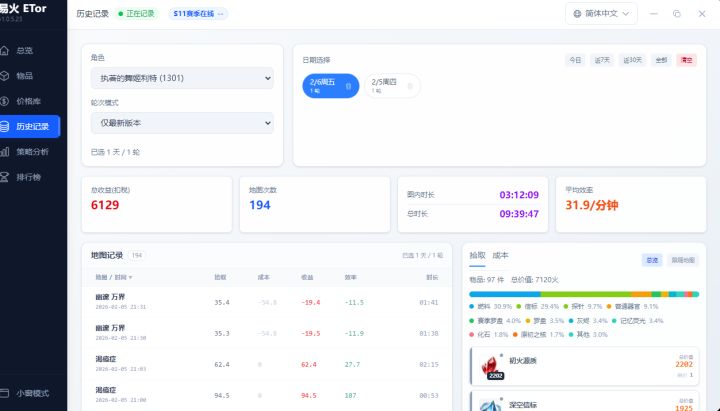Sort by the 地图 / 时间 column header arrow

pyautogui.click(x=130, y=277)
